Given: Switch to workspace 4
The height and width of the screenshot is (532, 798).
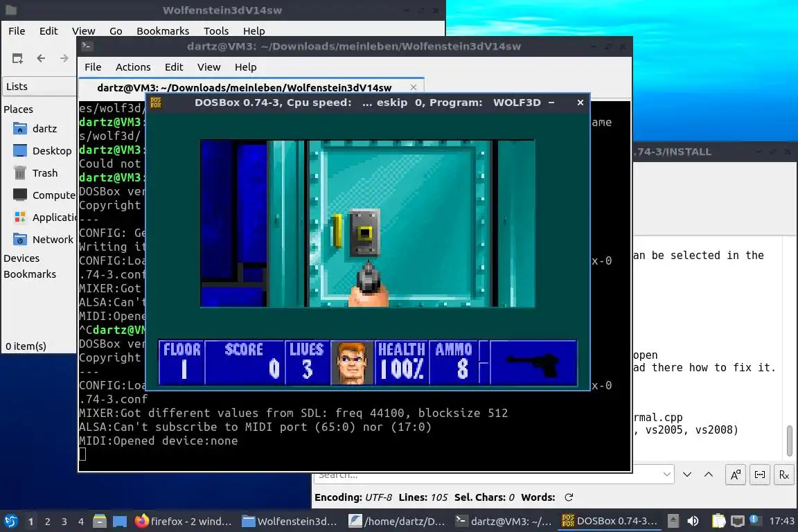Looking at the screenshot, I should tap(81, 522).
